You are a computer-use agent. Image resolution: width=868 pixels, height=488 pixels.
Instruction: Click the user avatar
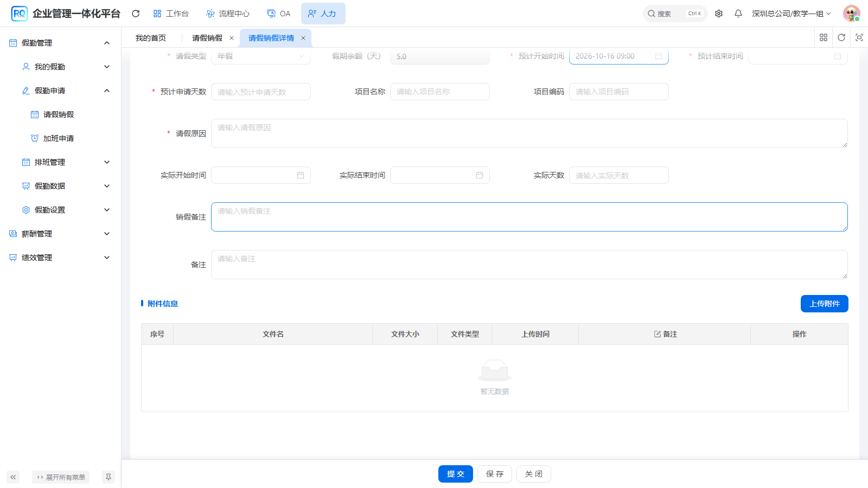tap(852, 14)
